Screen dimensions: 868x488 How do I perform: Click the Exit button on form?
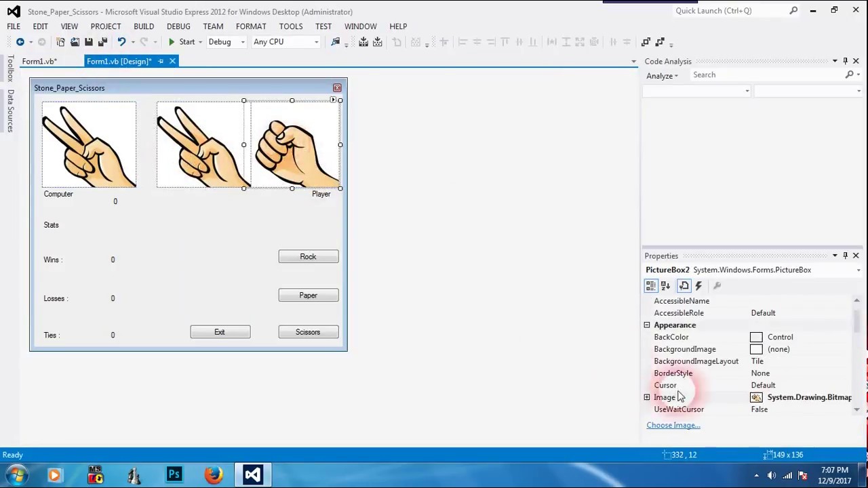(220, 332)
